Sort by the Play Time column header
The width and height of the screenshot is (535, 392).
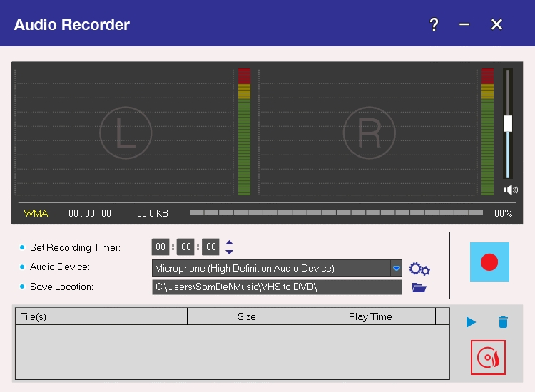click(370, 316)
